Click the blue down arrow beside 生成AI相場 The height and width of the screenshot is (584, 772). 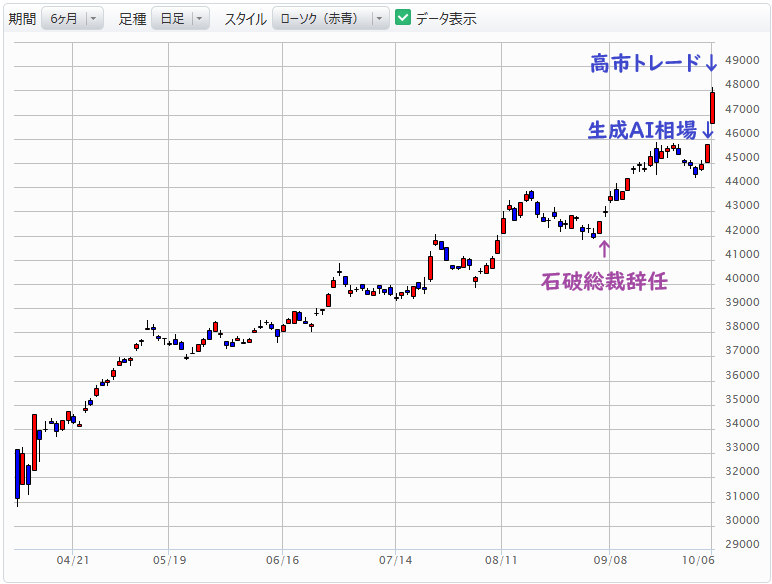tap(707, 131)
